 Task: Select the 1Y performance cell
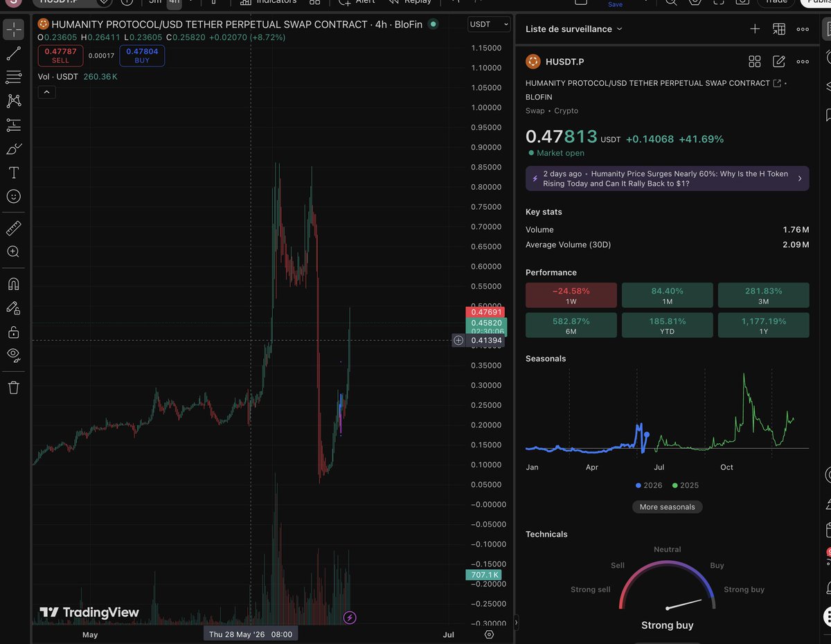click(763, 325)
